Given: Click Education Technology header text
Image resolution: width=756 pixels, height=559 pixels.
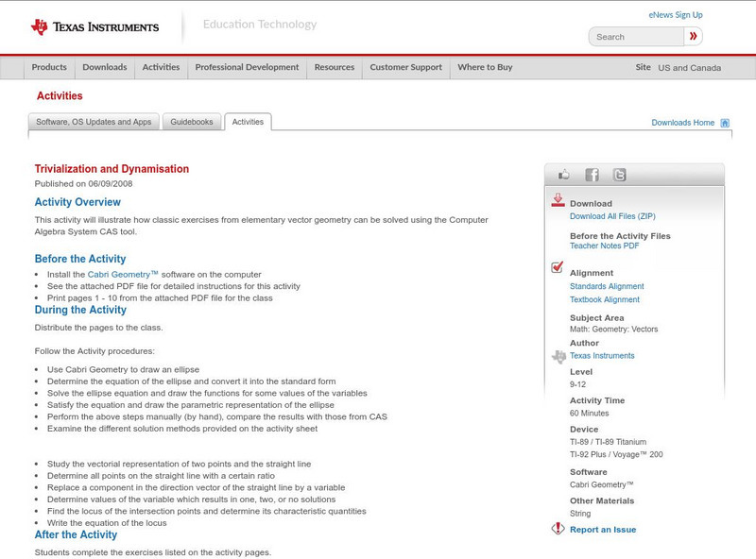Looking at the screenshot, I should [260, 25].
